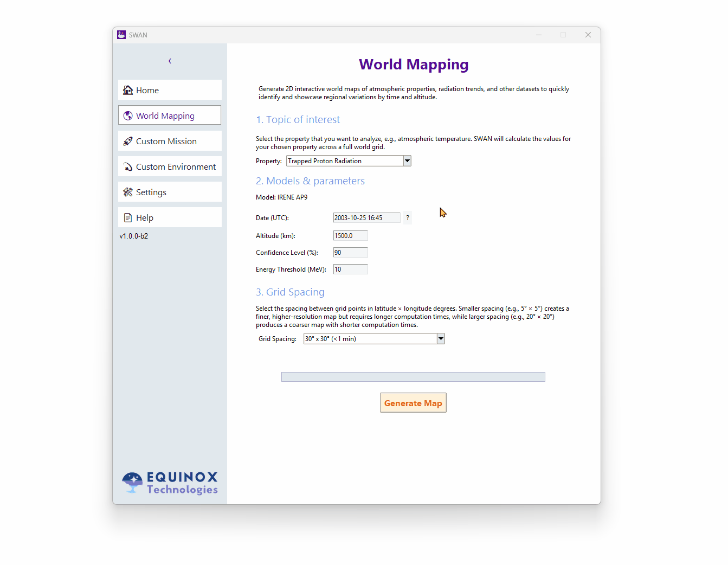
Task: Go to Custom Mission page
Action: click(x=170, y=141)
